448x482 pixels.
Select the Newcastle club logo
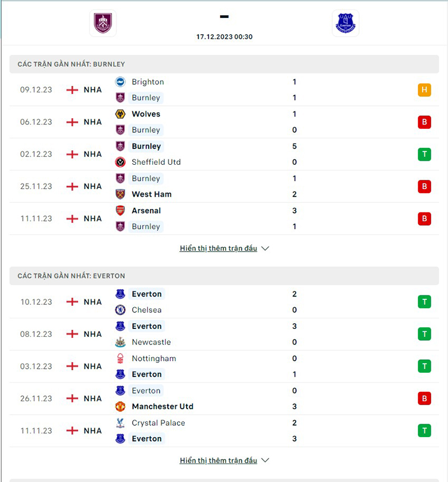pos(122,342)
